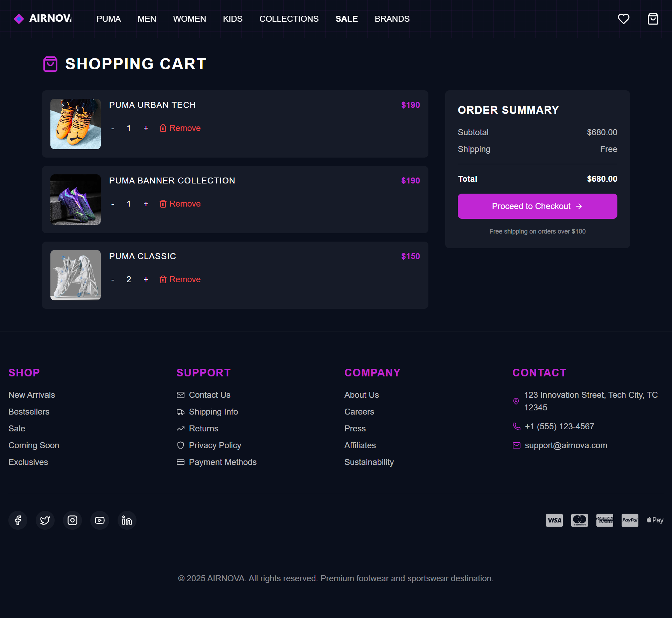Open the shopping bag icon in header
The width and height of the screenshot is (672, 618).
[653, 19]
